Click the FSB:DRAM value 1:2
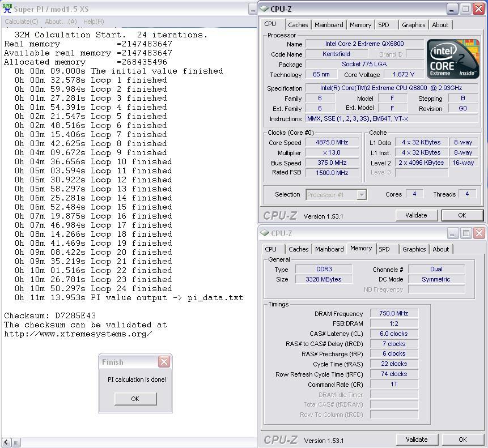This screenshot has height=448, width=488. pyautogui.click(x=394, y=323)
